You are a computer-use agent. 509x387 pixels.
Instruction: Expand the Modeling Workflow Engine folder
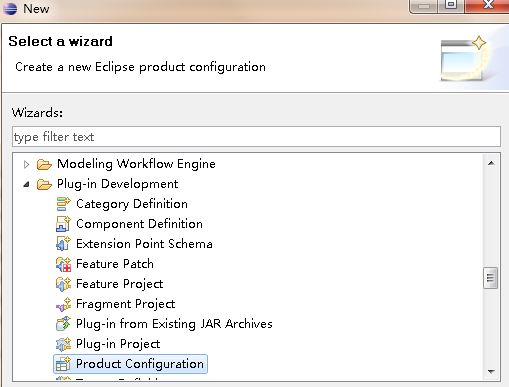coord(26,164)
